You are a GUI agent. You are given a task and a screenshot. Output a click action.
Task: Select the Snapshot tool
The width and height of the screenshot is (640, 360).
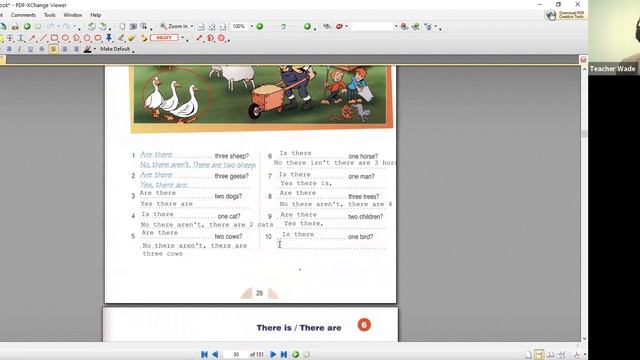[x=133, y=26]
